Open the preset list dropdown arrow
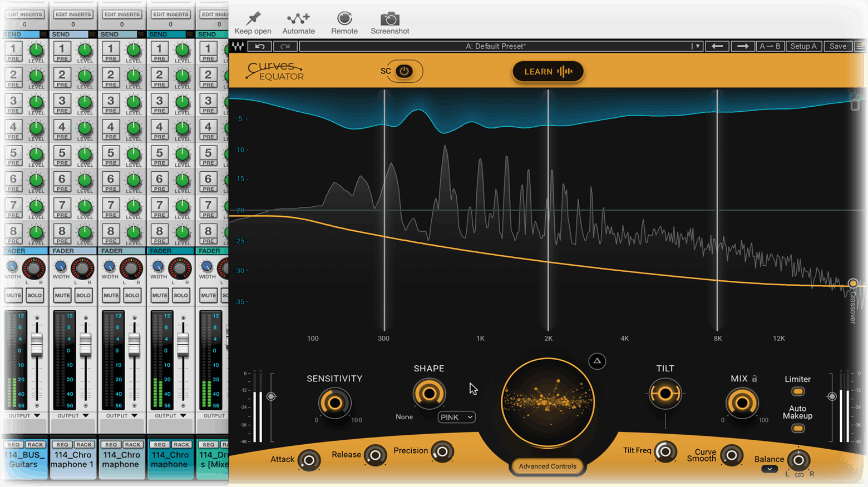The height and width of the screenshot is (487, 868). [697, 46]
